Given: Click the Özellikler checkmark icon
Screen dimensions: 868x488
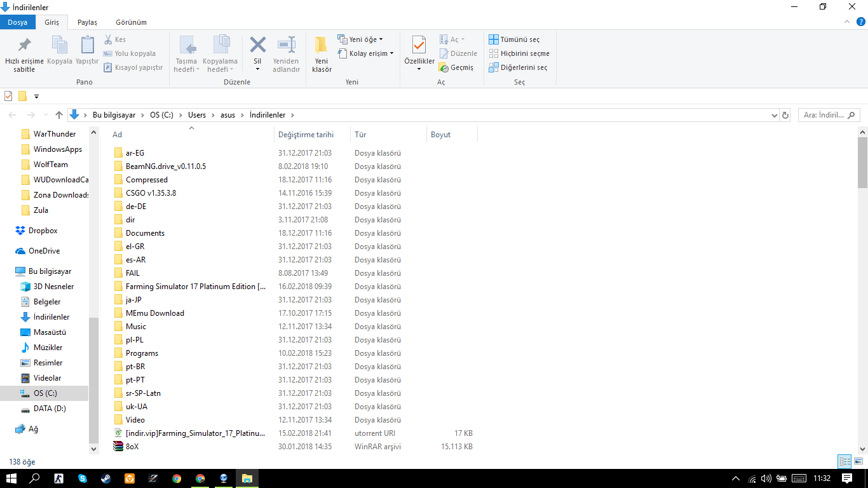Looking at the screenshot, I should click(x=419, y=45).
